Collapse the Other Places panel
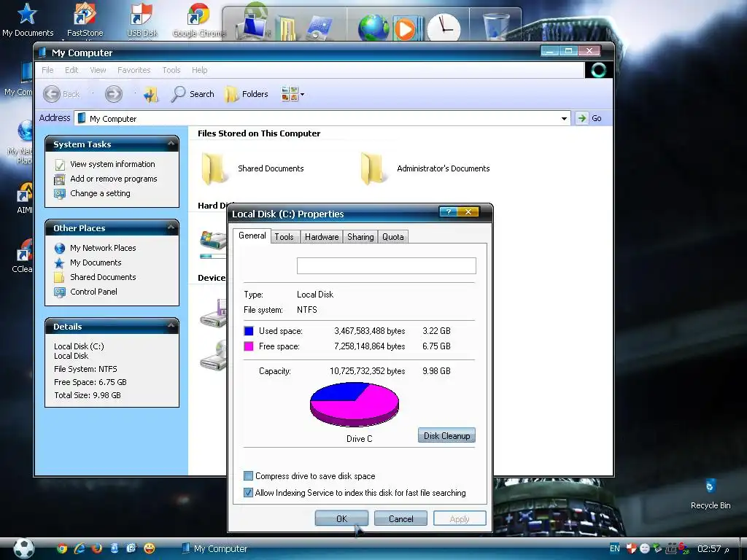The height and width of the screenshot is (560, 747). [x=171, y=227]
